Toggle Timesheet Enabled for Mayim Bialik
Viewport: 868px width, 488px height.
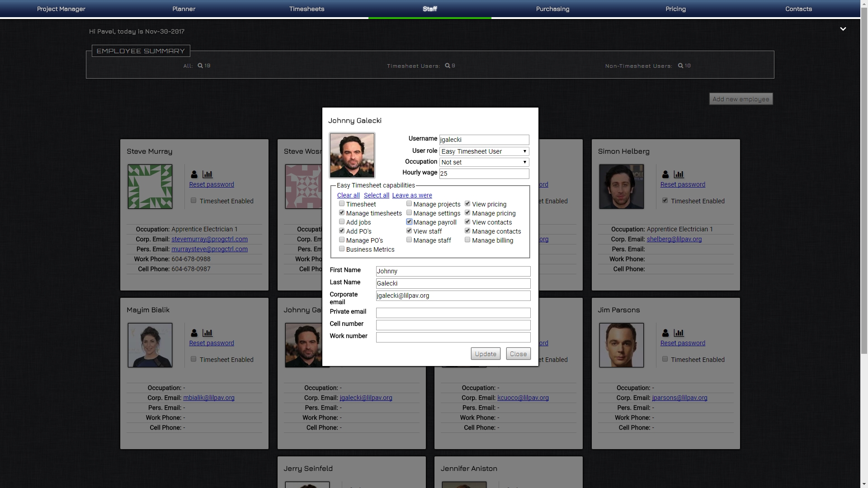click(193, 359)
